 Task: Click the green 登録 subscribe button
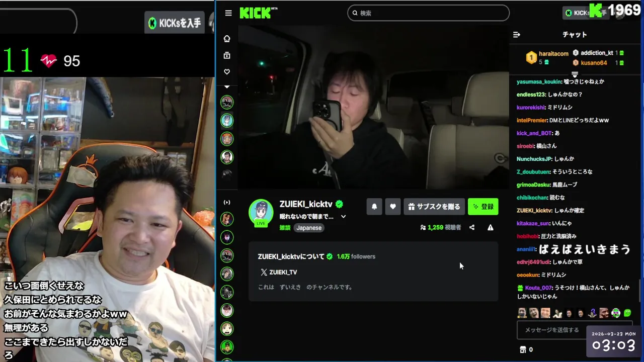[x=483, y=207]
